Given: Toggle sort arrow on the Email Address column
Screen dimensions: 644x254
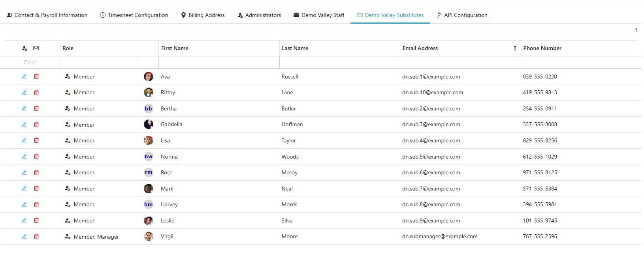Looking at the screenshot, I should pyautogui.click(x=515, y=49).
